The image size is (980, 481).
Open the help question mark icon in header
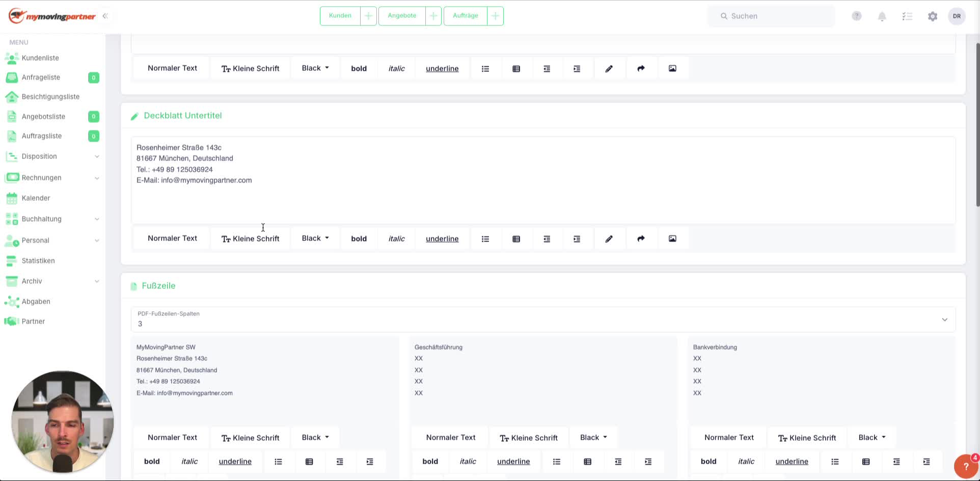click(x=857, y=16)
